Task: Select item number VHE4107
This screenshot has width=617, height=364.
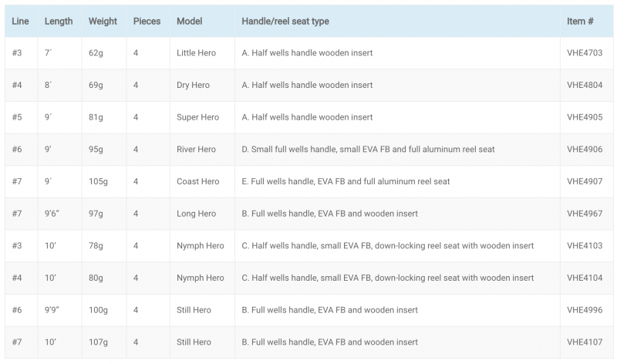Action: [585, 342]
